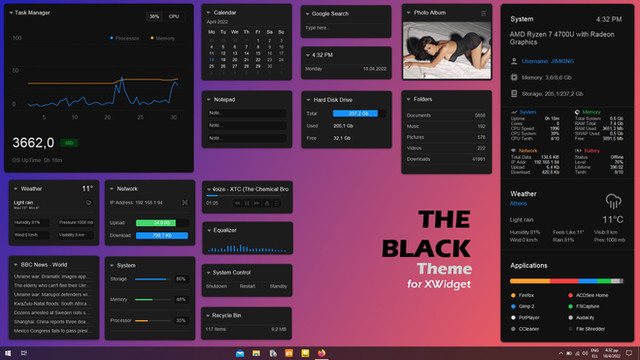Click the weather condition icon in Weather widget
Screen dimensions: 640x360
(x=89, y=203)
